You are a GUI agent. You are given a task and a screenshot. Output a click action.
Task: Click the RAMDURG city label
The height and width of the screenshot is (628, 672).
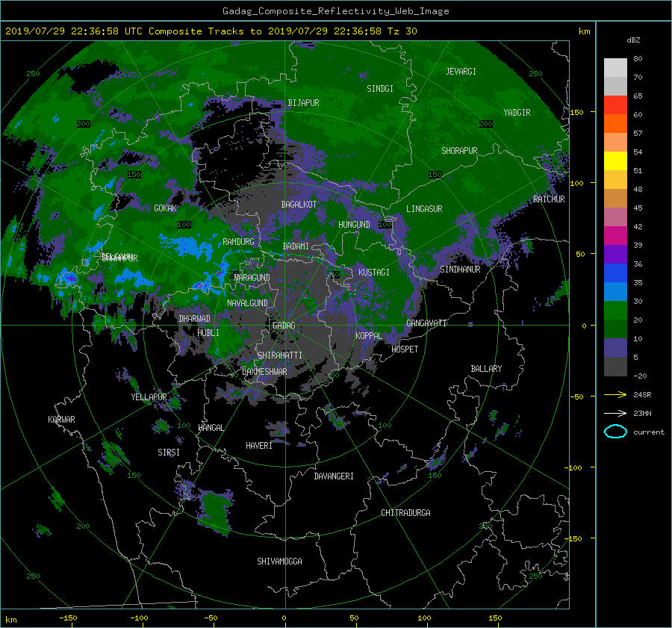(x=238, y=242)
